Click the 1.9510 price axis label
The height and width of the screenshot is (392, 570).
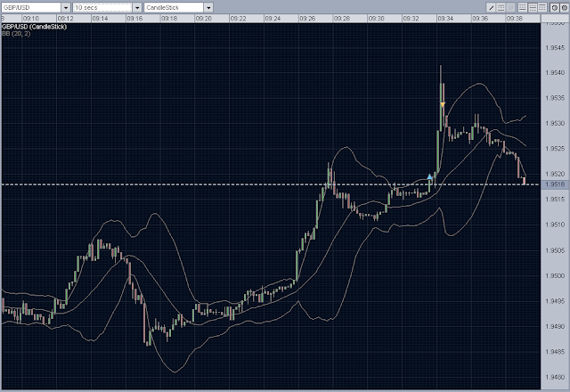(556, 225)
